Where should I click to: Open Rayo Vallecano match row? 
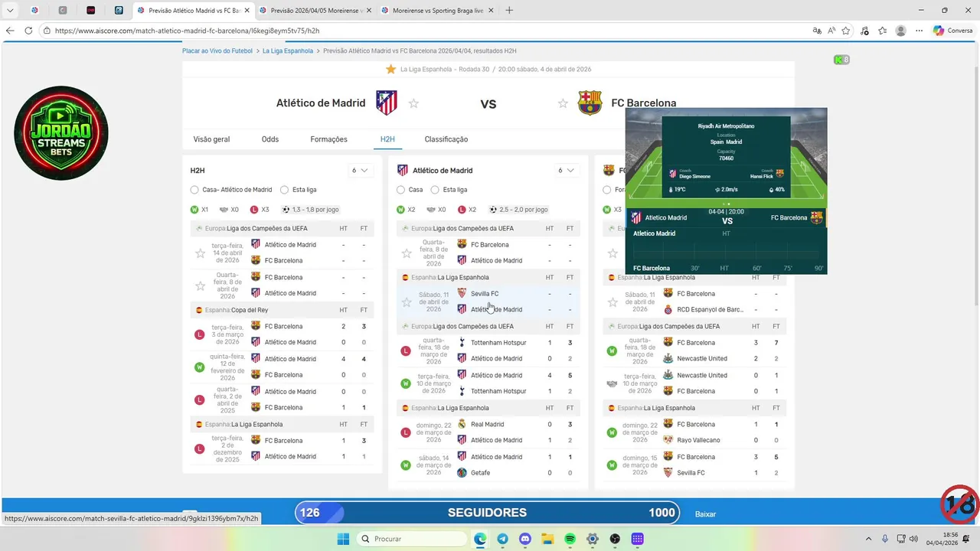[x=694, y=432]
